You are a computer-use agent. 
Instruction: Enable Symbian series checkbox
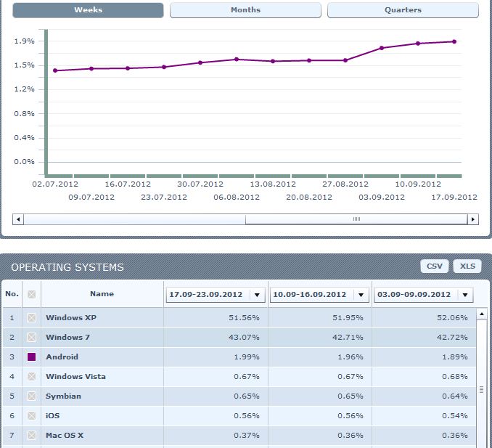[x=31, y=396]
